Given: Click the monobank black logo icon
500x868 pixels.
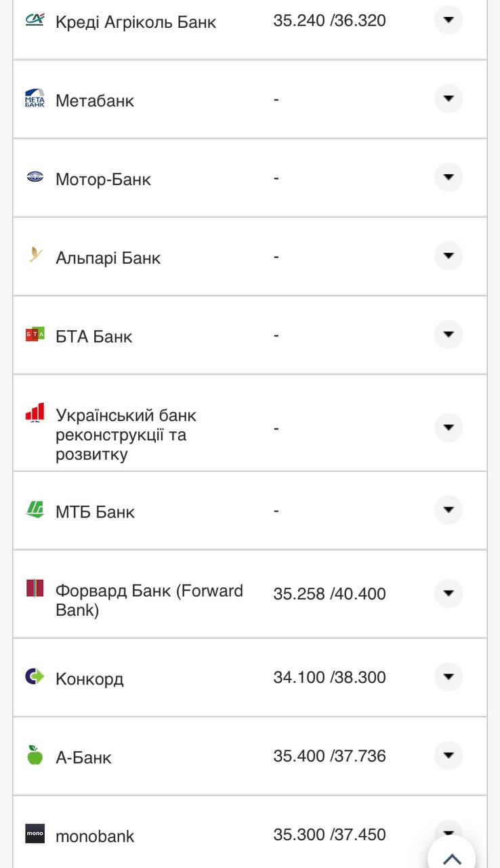Looking at the screenshot, I should pos(35,833).
